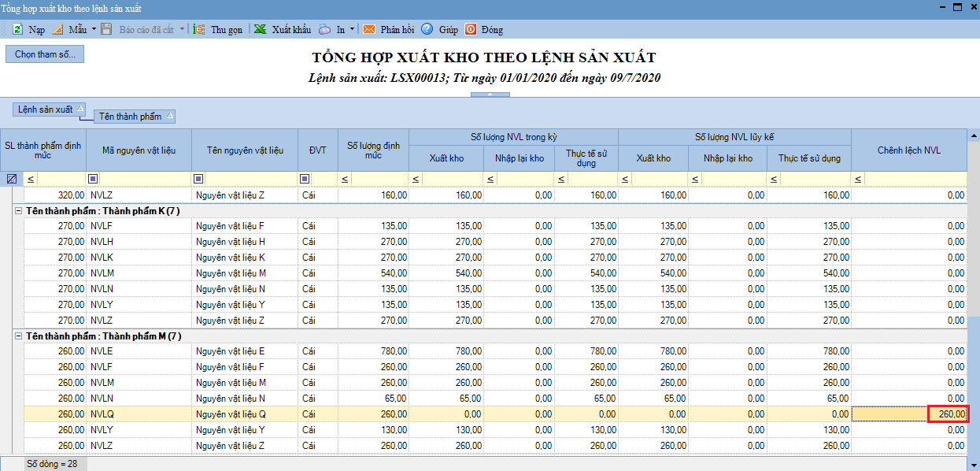Select Nguyên vật liệu H in Thành phẩm K
This screenshot has height=471, width=980.
pyautogui.click(x=245, y=241)
